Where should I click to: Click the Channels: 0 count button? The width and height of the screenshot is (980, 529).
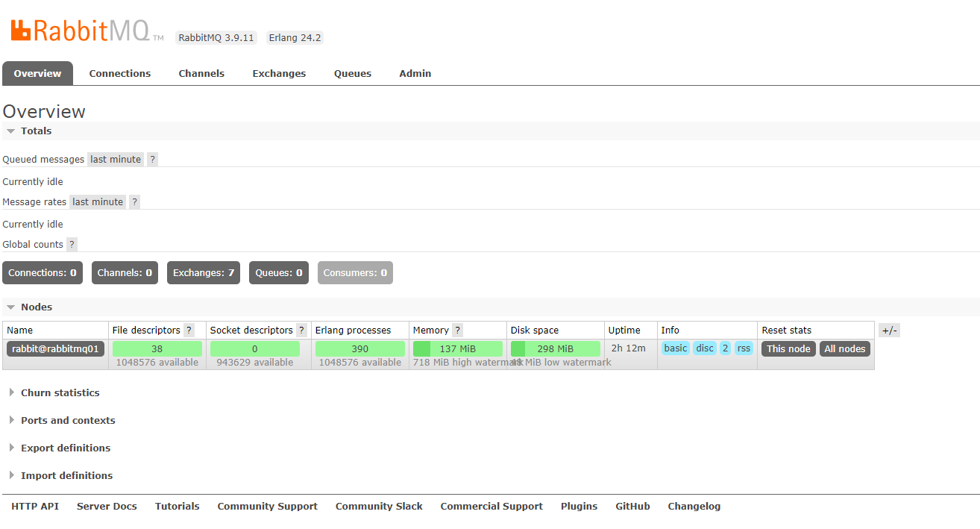[x=125, y=272]
